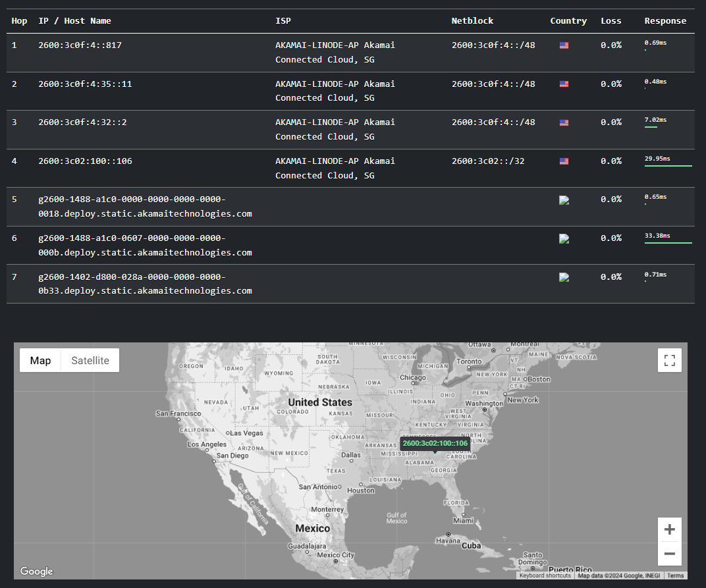
Task: Select the Map view type
Action: [41, 361]
